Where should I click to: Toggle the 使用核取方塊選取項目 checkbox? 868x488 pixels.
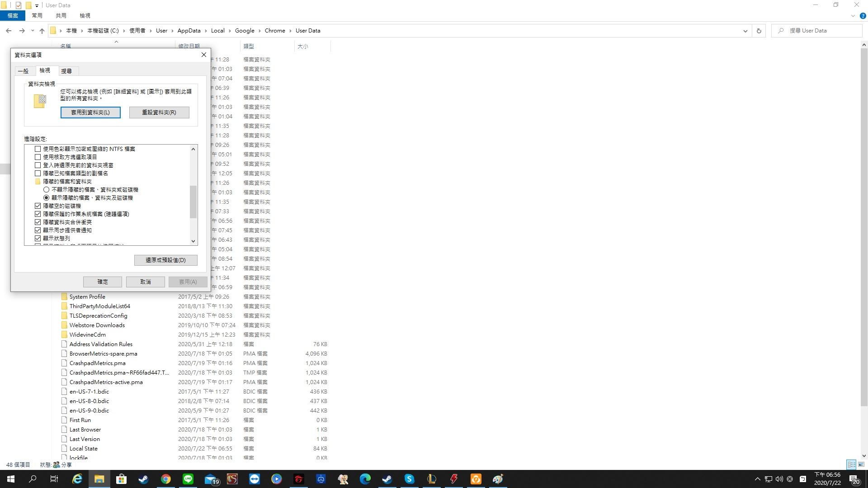[x=38, y=157]
